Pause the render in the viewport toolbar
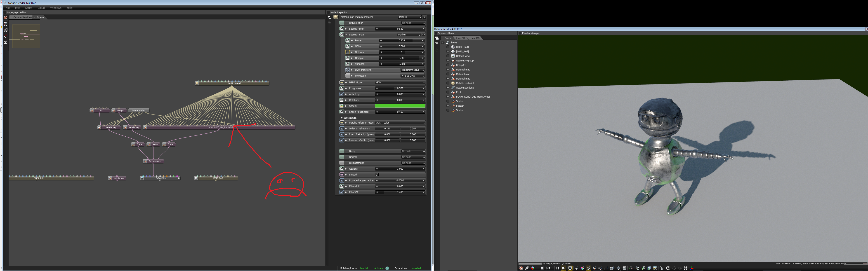Image resolution: width=868 pixels, height=271 pixels. [558, 268]
